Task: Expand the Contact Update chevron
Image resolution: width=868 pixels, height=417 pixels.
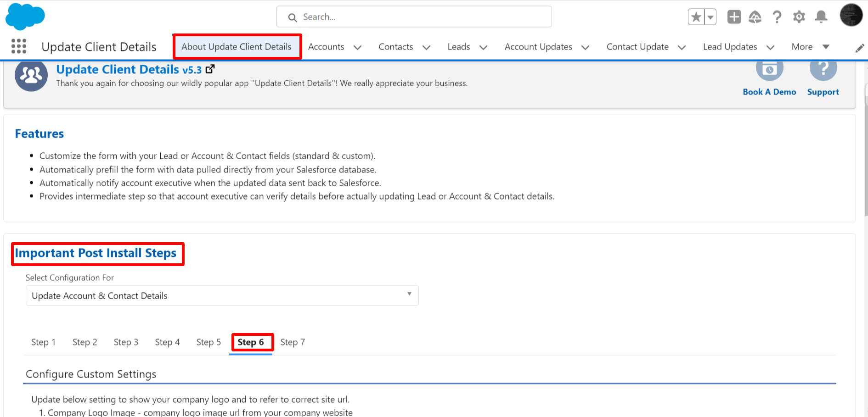Action: pos(682,47)
